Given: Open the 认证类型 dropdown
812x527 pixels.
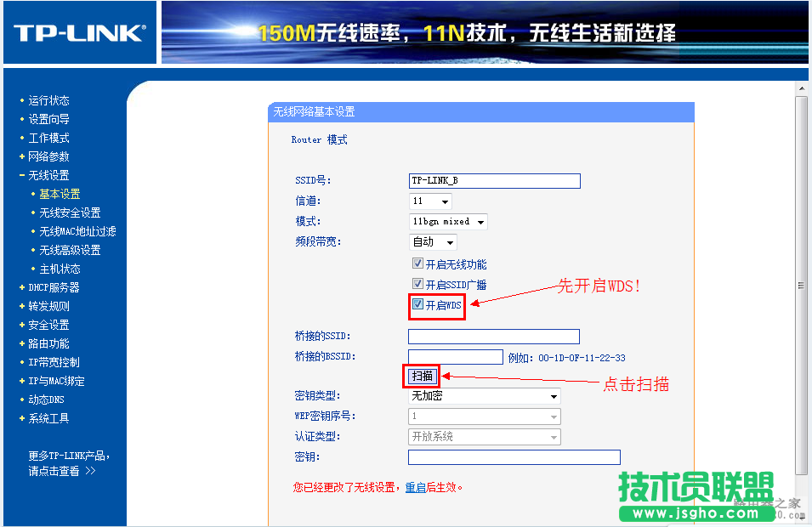Looking at the screenshot, I should (x=485, y=437).
